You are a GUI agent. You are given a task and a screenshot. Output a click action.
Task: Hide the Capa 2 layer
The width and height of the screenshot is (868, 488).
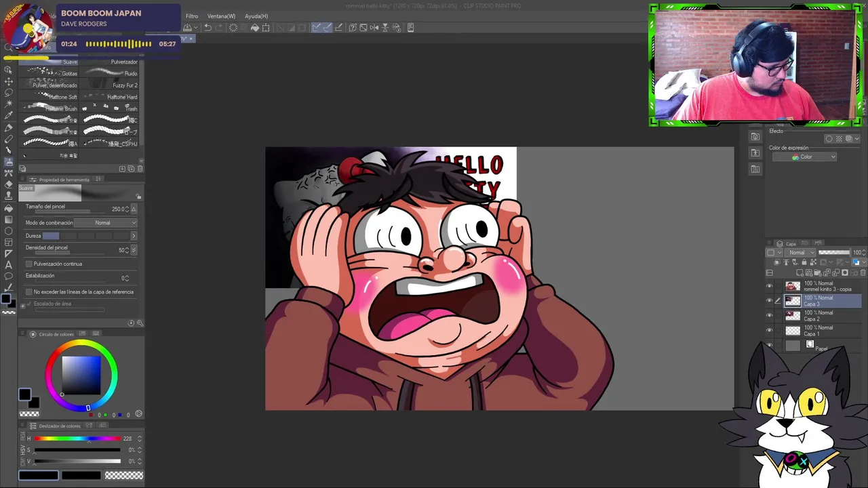(769, 316)
